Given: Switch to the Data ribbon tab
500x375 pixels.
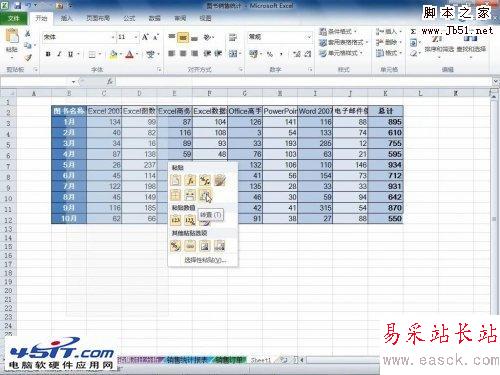Looking at the screenshot, I should [154, 18].
